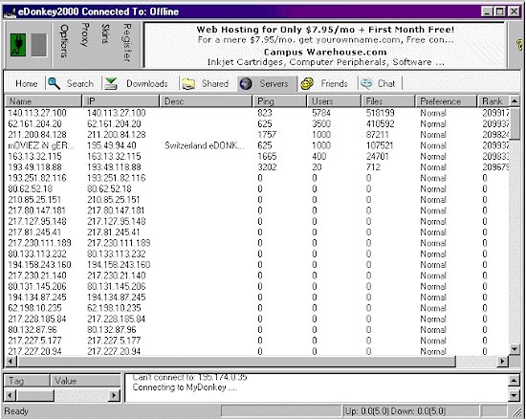
Task: Select the mOVIEZ iN gER... server row
Action: pyautogui.click(x=257, y=145)
